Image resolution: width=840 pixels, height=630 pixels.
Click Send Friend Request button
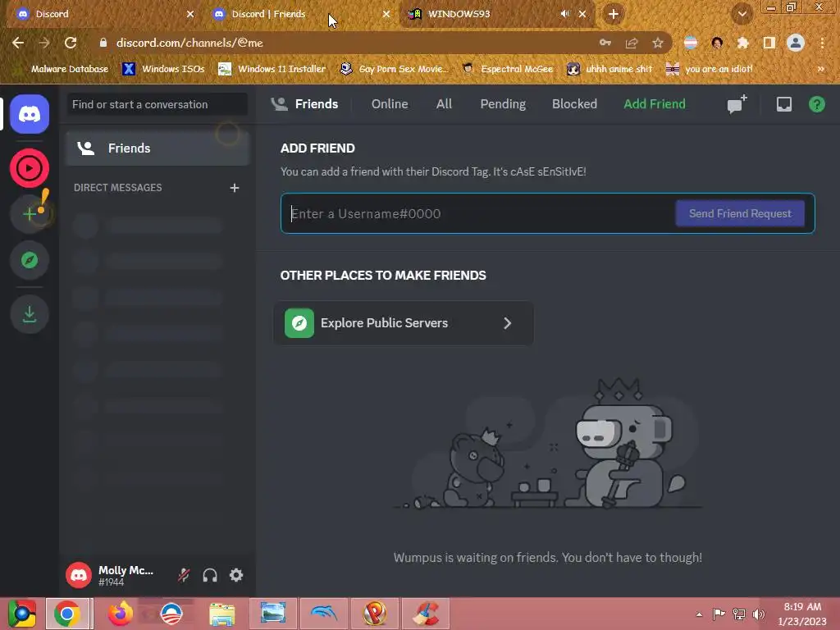pyautogui.click(x=740, y=213)
